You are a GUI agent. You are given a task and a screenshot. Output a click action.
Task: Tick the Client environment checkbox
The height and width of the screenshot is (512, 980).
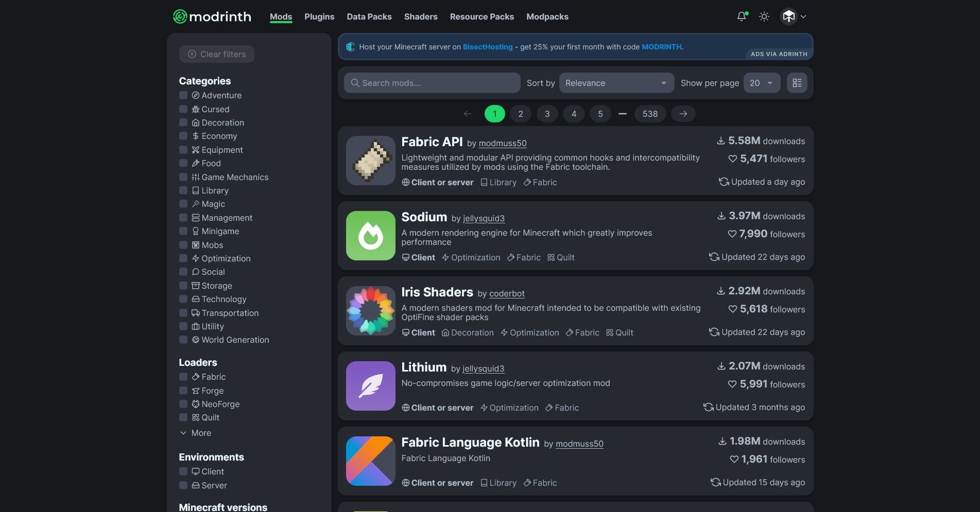click(183, 471)
